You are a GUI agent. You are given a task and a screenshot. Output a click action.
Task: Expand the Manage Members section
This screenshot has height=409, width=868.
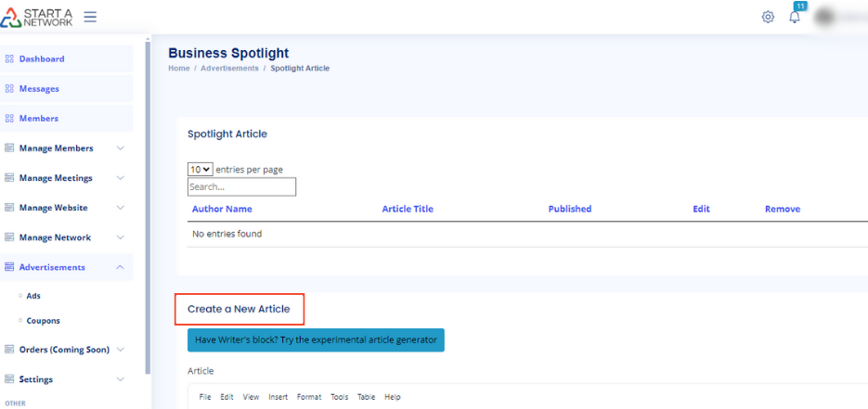coord(120,148)
